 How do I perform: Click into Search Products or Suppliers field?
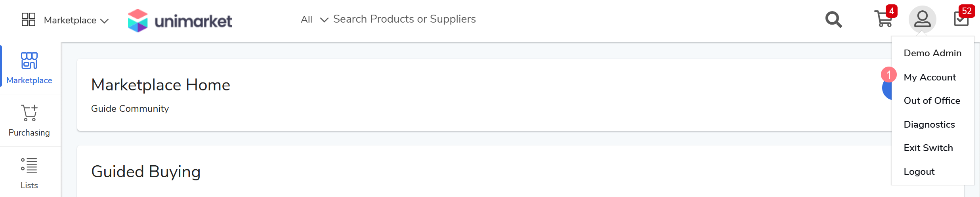click(x=404, y=19)
